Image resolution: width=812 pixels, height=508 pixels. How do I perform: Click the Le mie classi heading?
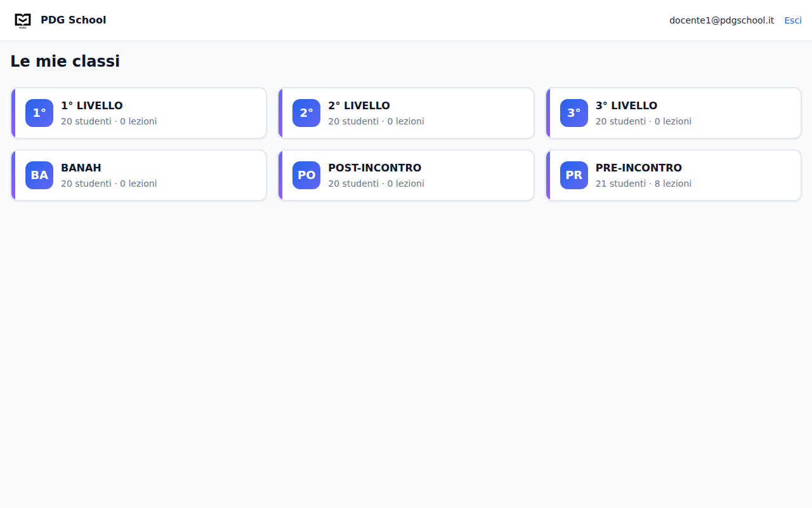(x=65, y=61)
